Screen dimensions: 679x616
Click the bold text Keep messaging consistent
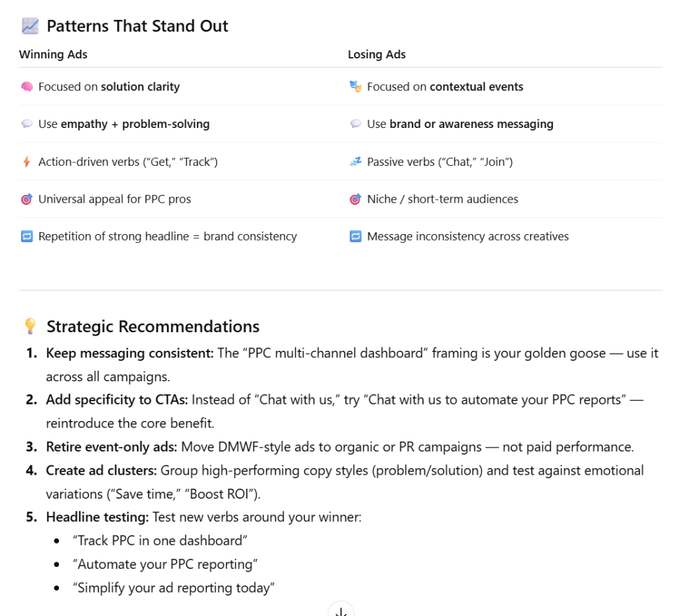129,353
